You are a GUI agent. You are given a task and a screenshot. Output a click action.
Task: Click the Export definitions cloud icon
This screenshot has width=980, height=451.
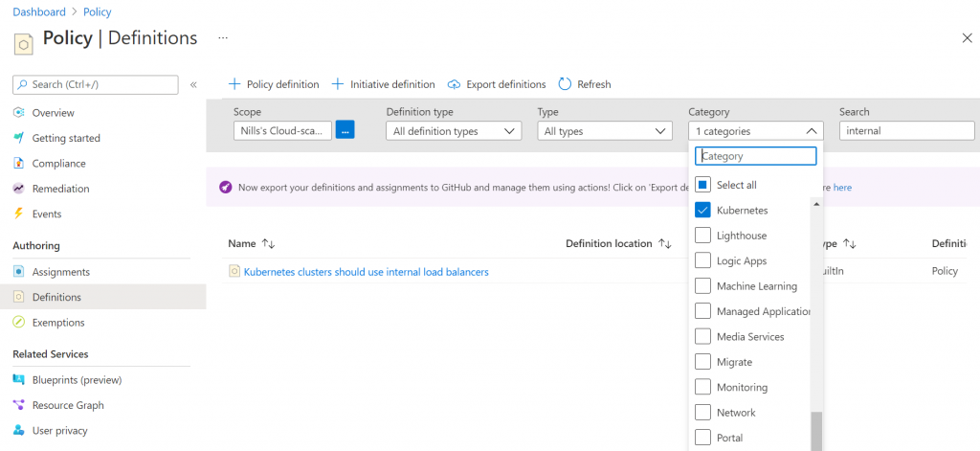click(x=455, y=84)
